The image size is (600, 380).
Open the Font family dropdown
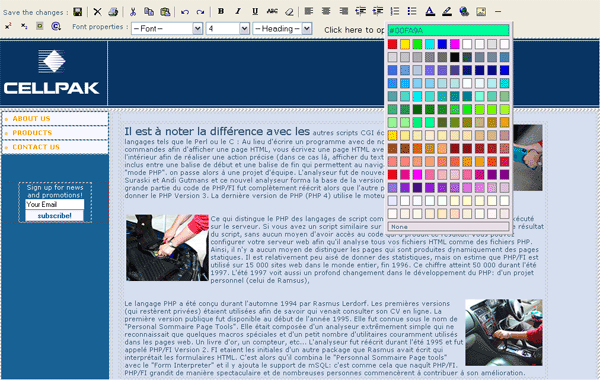coord(167,28)
